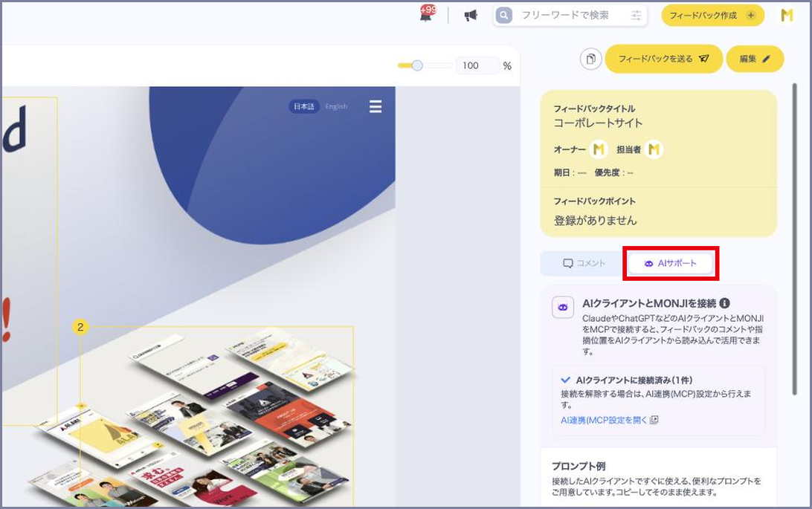Click the 登録がありません text

[595, 221]
